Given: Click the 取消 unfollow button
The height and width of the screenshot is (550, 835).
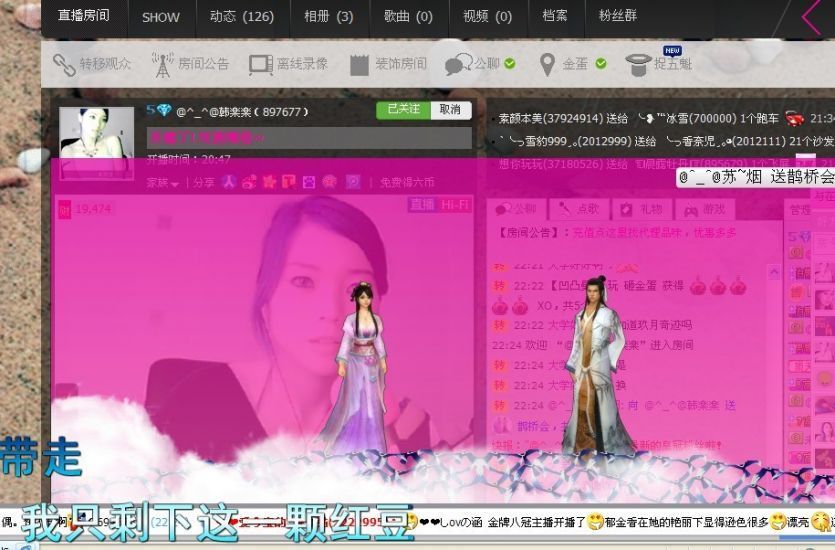Looking at the screenshot, I should point(450,110).
